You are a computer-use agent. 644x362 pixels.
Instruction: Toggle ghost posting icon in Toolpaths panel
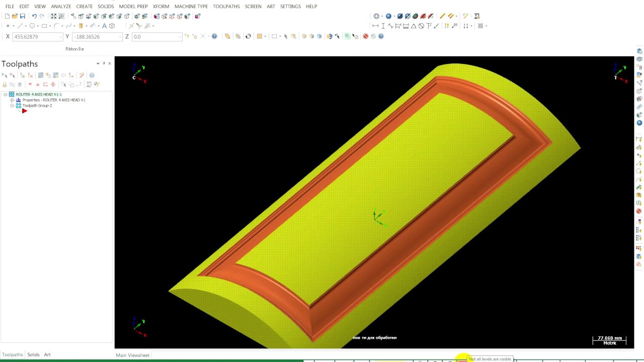pos(20,84)
